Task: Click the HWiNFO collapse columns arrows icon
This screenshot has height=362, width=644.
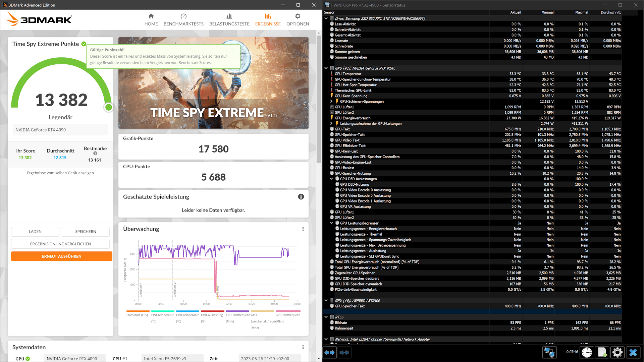Action: (344, 353)
